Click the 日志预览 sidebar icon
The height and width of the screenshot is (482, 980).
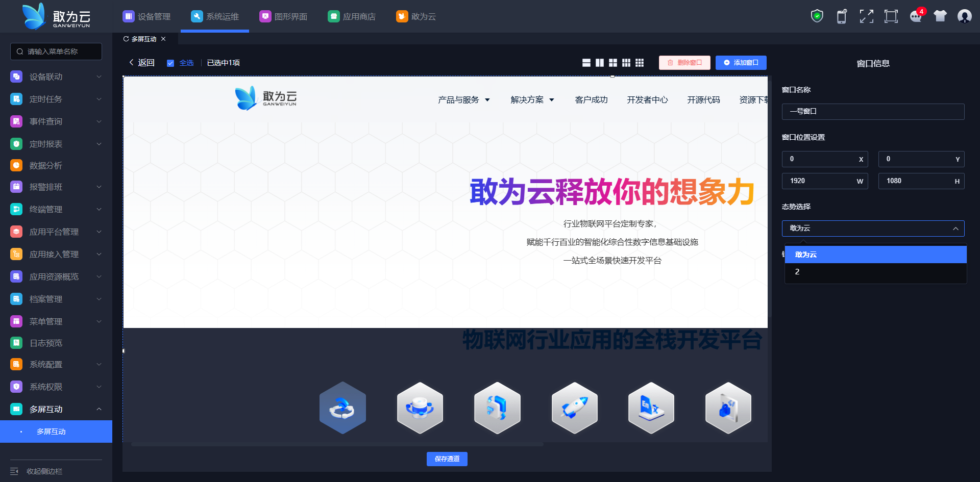pyautogui.click(x=16, y=343)
